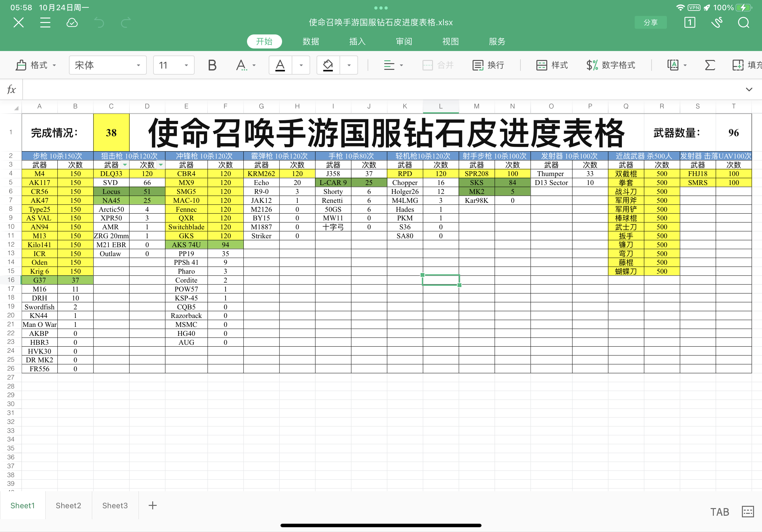Image resolution: width=762 pixels, height=532 pixels.
Task: Click the 填充 fill icon
Action: (x=747, y=65)
